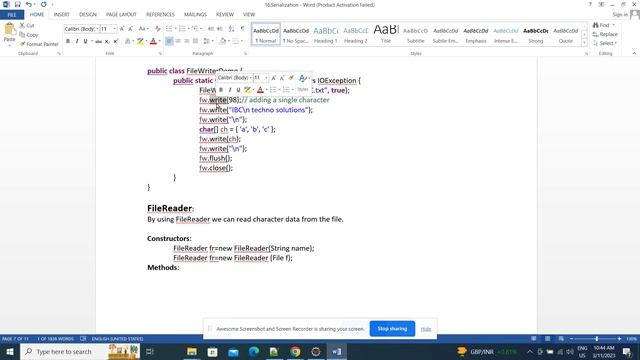Sort the selected paragraphs
The width and height of the screenshot is (640, 360).
[x=231, y=29]
